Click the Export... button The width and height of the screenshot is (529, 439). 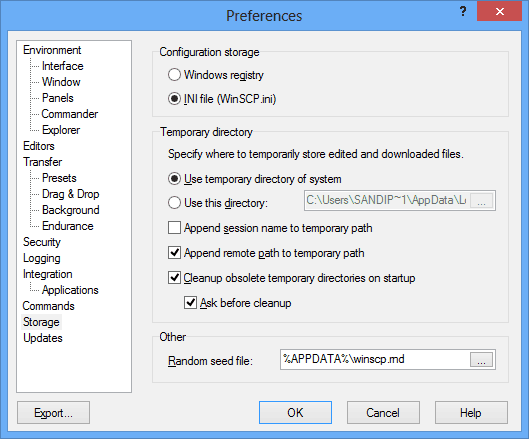pos(53,412)
